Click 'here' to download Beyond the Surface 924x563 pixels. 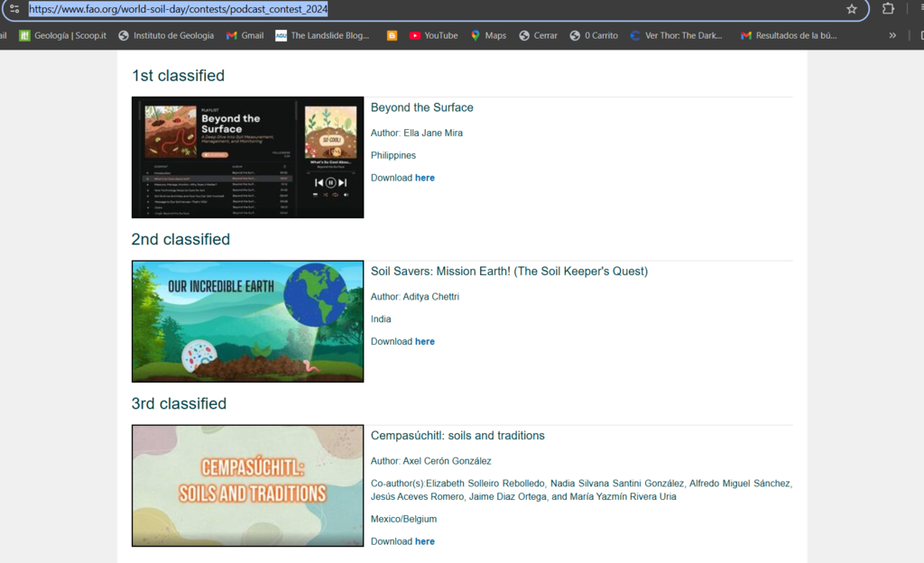[424, 178]
